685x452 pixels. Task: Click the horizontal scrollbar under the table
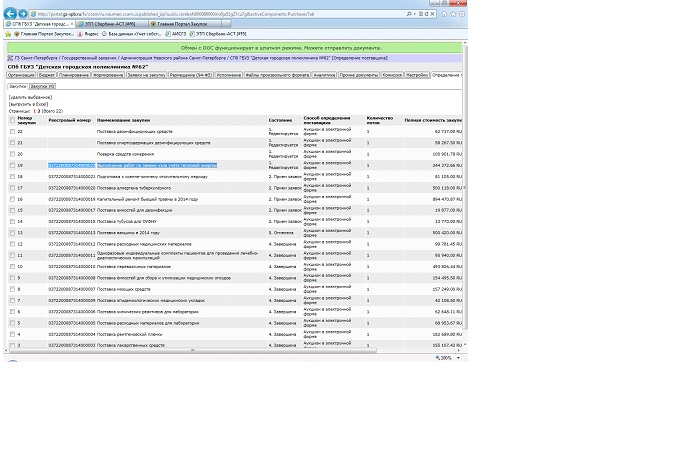(192, 350)
